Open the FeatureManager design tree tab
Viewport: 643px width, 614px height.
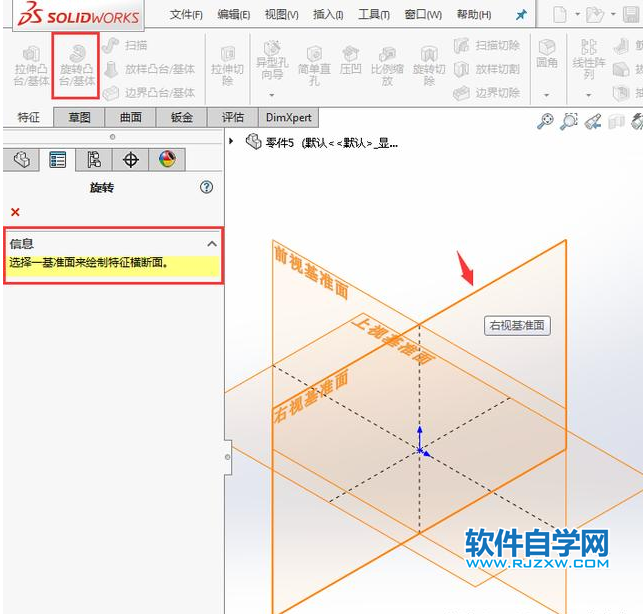21,160
